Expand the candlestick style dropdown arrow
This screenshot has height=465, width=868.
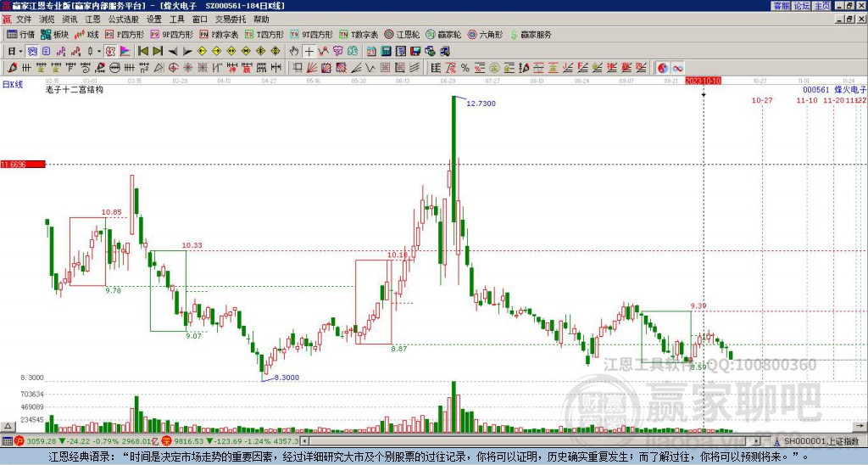99,52
